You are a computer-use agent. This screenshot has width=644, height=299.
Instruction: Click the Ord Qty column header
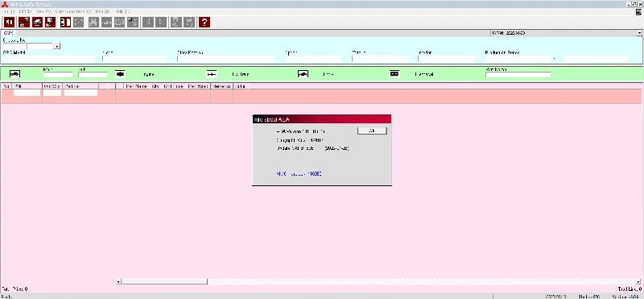point(52,86)
